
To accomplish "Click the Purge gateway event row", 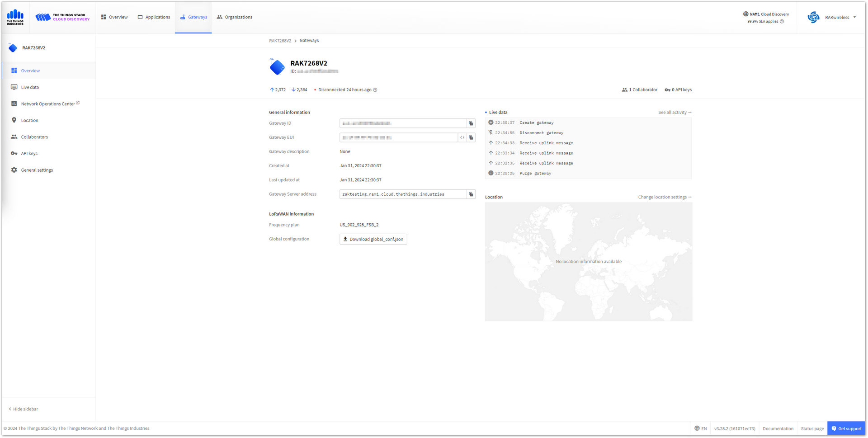I will pyautogui.click(x=589, y=173).
